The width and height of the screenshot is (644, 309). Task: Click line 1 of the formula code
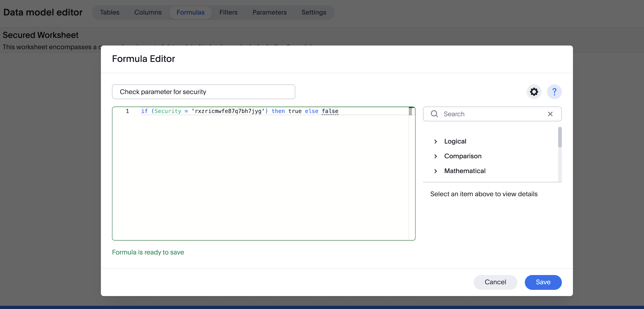[x=239, y=111]
